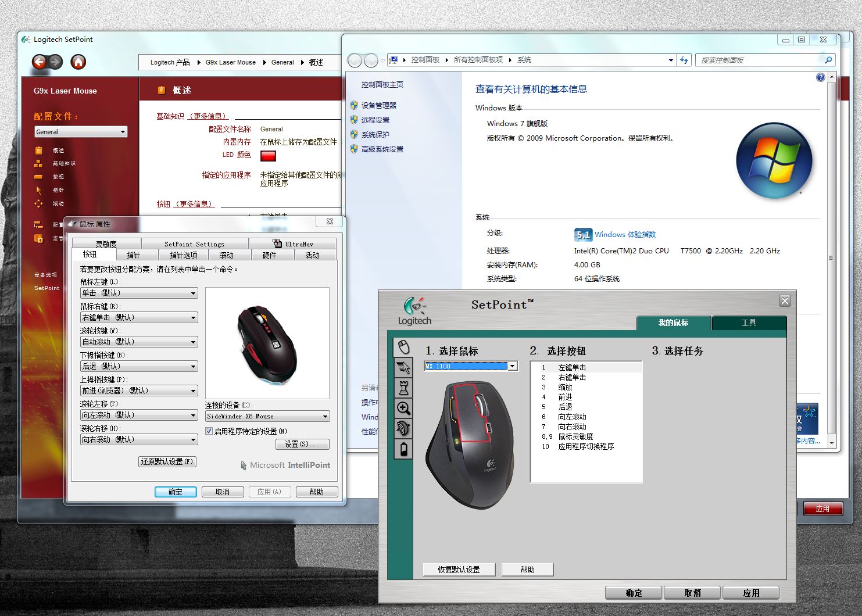Select the chess rook game settings icon

coord(403,388)
